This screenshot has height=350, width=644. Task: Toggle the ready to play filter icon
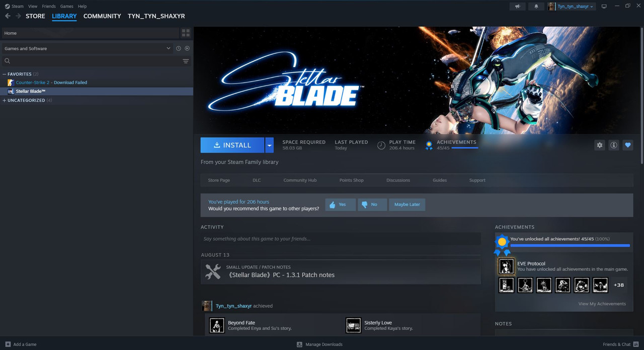point(187,48)
